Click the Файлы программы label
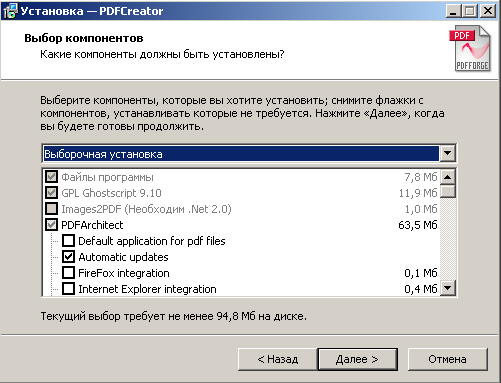This screenshot has height=383, width=501. pyautogui.click(x=107, y=177)
